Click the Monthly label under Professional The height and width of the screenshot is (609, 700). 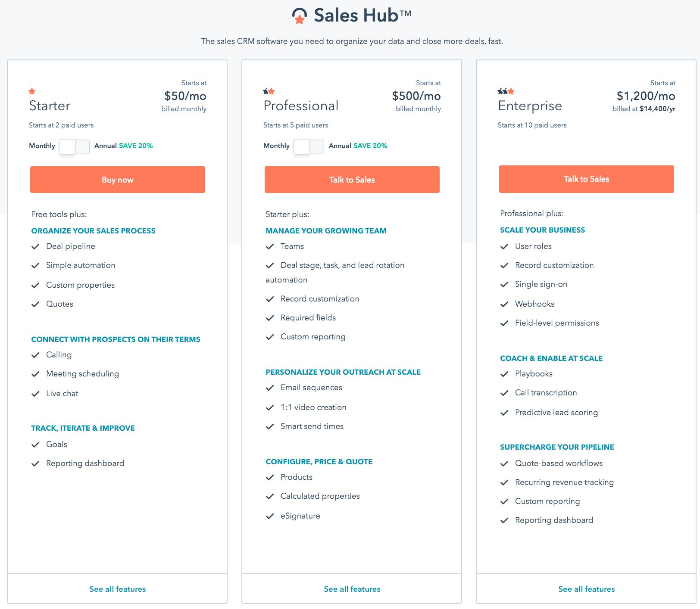pos(276,146)
